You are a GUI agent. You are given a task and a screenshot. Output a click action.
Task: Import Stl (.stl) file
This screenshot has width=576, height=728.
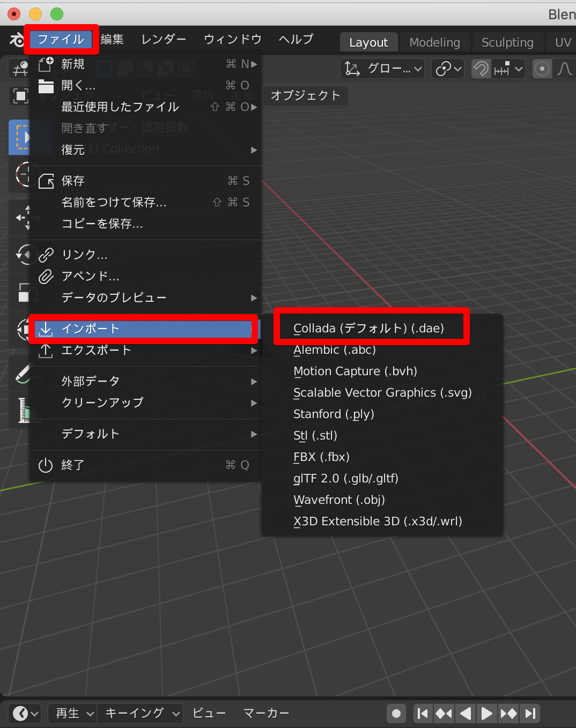coord(382,435)
